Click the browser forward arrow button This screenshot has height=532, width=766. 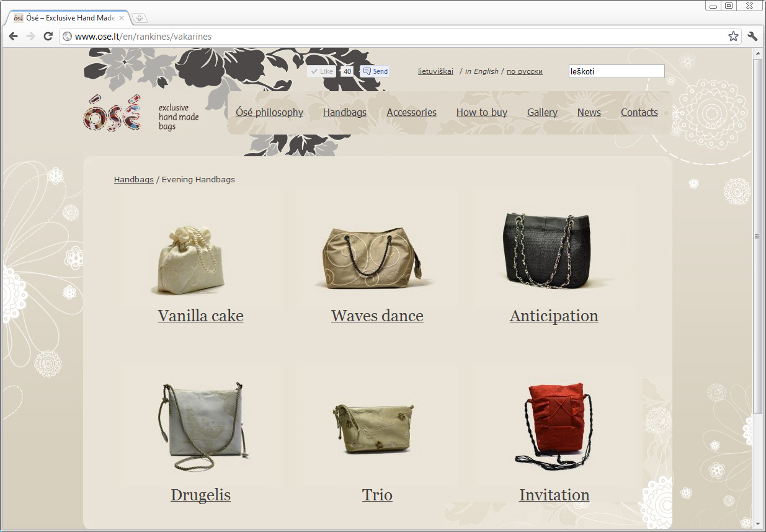coord(30,37)
